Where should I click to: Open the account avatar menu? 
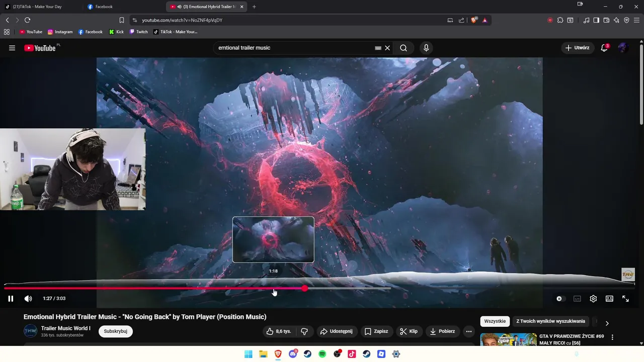623,48
